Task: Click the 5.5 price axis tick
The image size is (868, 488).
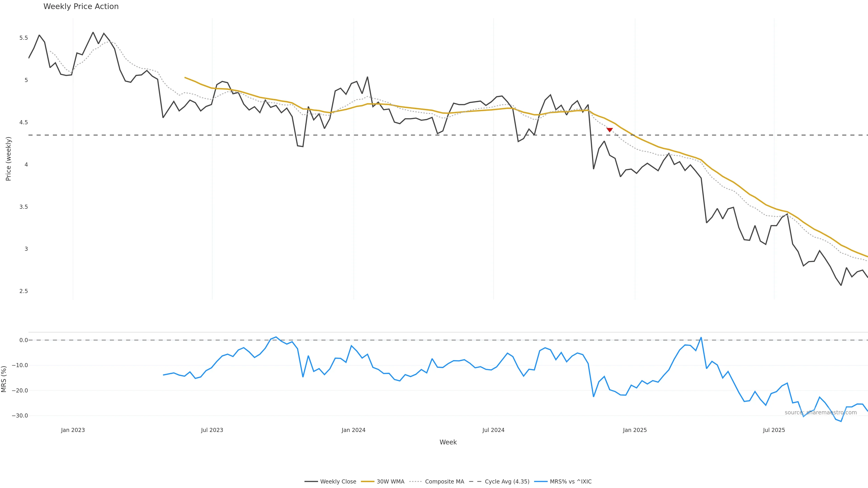Action: [24, 38]
